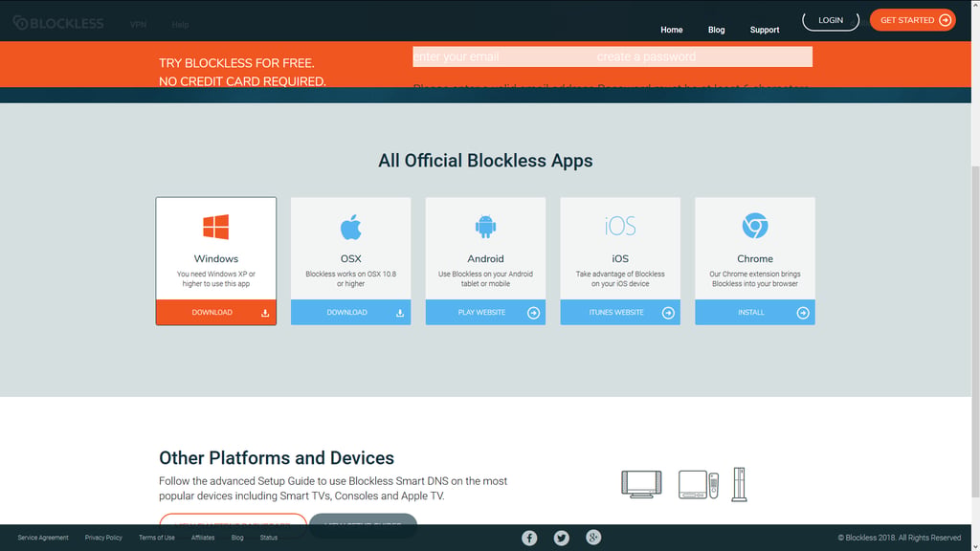This screenshot has height=551, width=980.
Task: Open the Blog link in footer
Action: 237,538
